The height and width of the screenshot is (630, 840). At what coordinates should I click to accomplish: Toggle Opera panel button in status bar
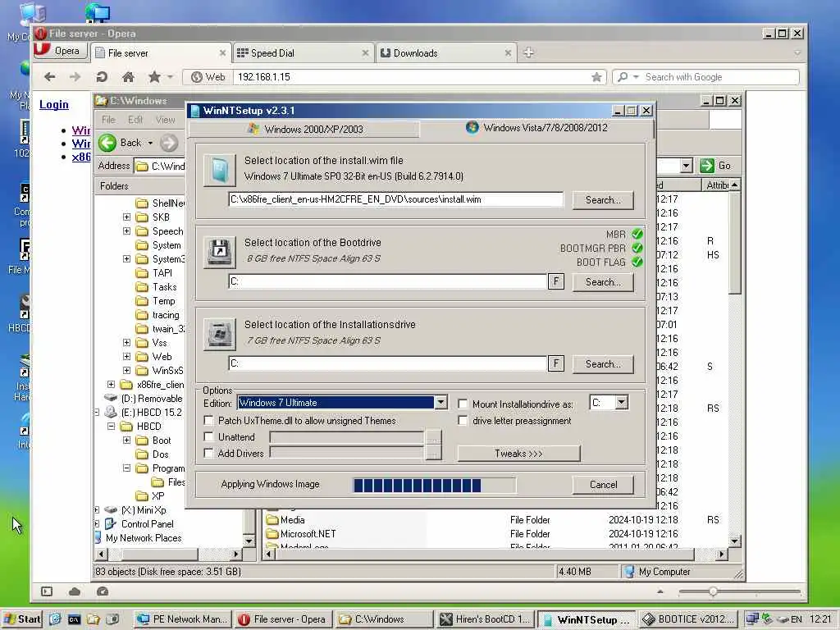tap(47, 591)
